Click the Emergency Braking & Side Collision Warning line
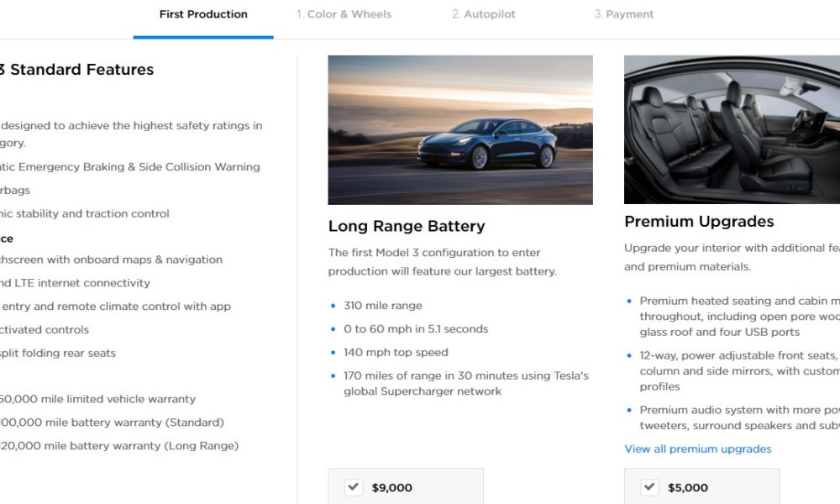 (129, 167)
